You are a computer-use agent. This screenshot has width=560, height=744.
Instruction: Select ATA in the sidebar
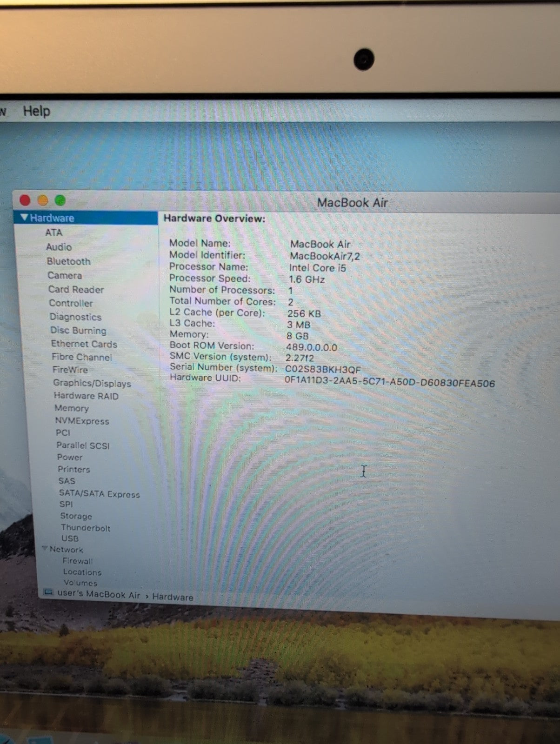(x=53, y=232)
